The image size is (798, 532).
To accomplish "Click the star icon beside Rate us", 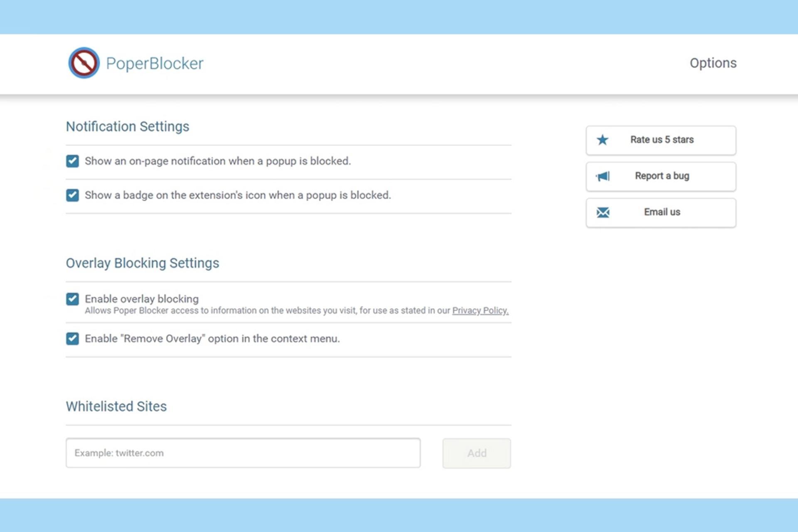I will (603, 140).
